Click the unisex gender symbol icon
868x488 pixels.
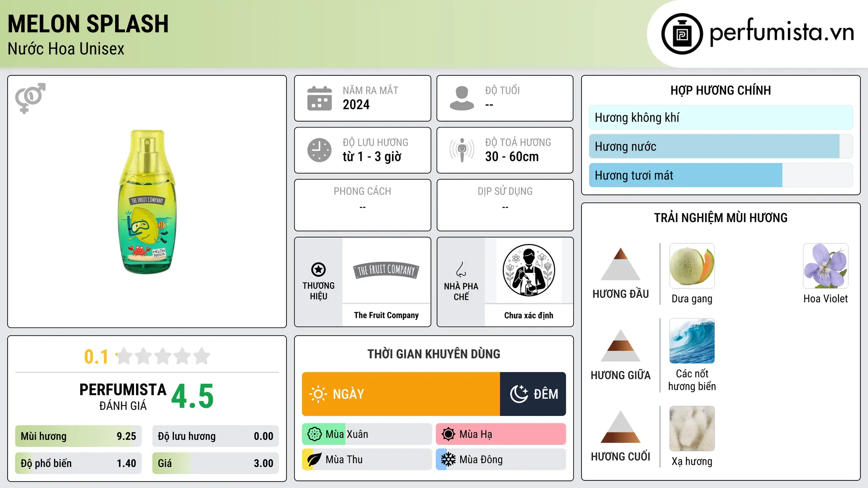(30, 98)
